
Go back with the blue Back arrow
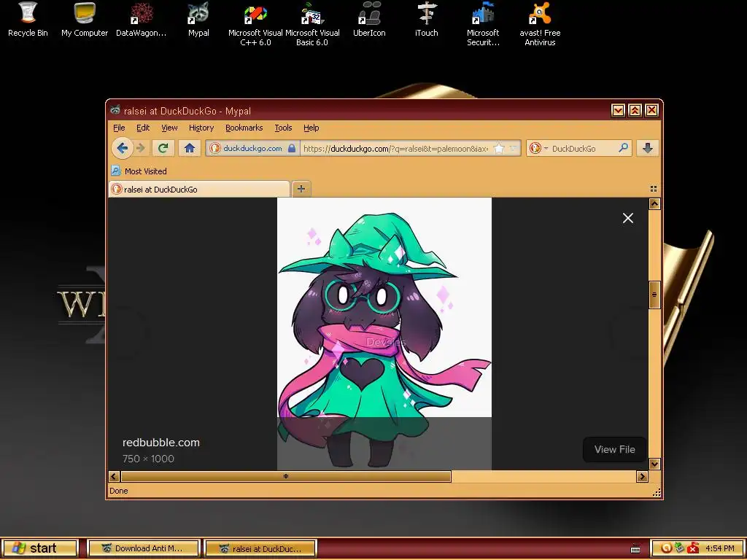pyautogui.click(x=122, y=148)
